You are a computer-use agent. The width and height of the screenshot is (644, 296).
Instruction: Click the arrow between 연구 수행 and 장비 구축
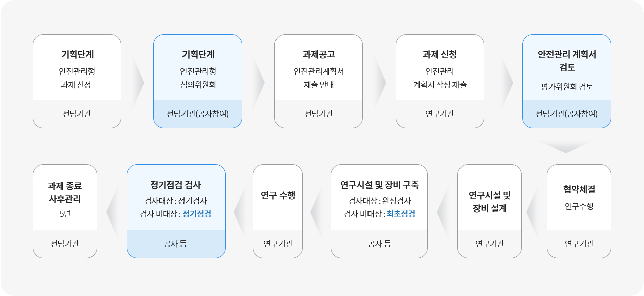(x=317, y=211)
